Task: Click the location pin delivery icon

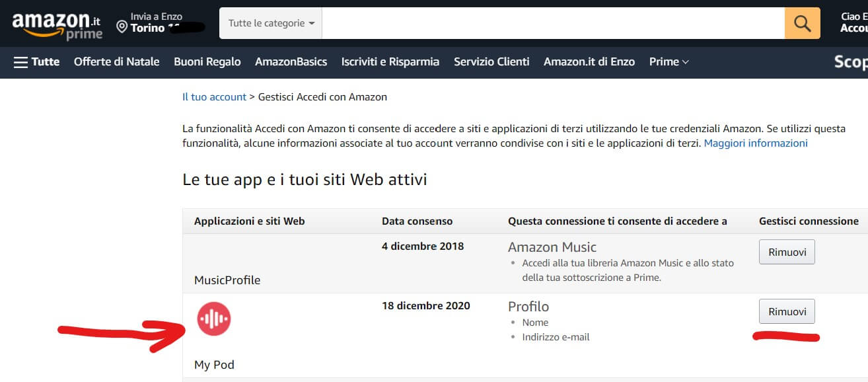Action: [122, 27]
